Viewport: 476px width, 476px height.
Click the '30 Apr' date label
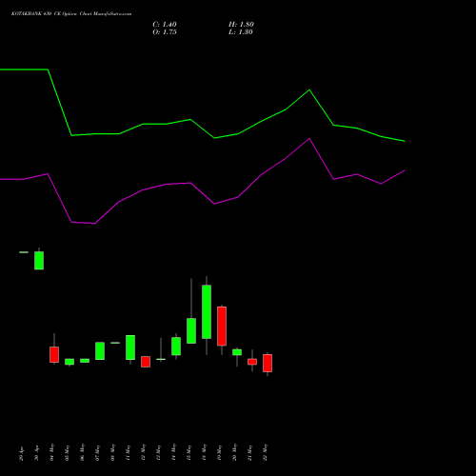tap(36, 453)
